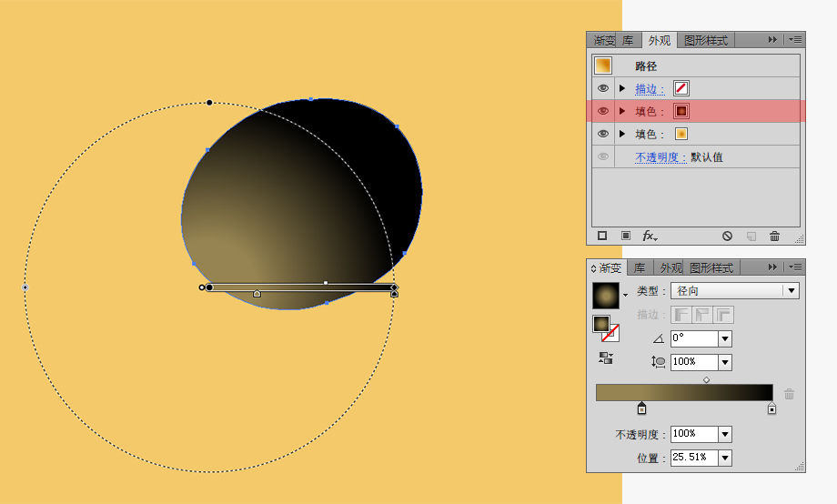Click the reverse gradient icon
The width and height of the screenshot is (837, 504).
(606, 358)
